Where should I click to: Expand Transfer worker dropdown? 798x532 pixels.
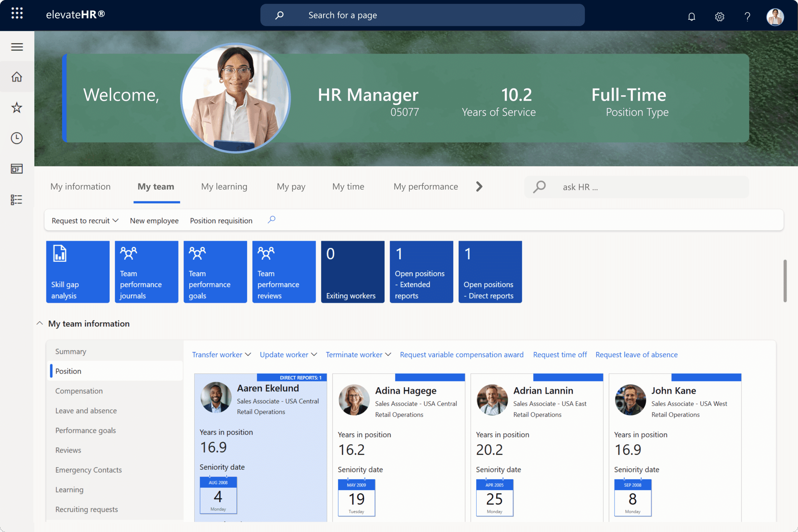(x=221, y=355)
